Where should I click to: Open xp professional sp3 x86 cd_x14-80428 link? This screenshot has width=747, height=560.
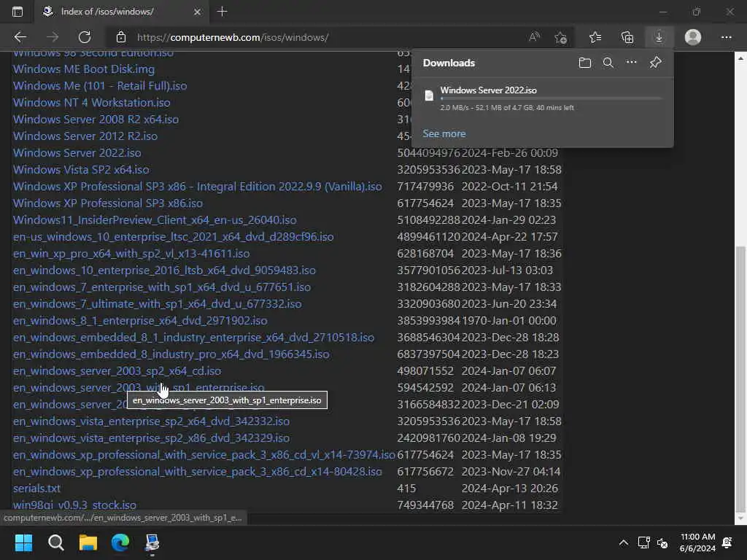coord(197,472)
